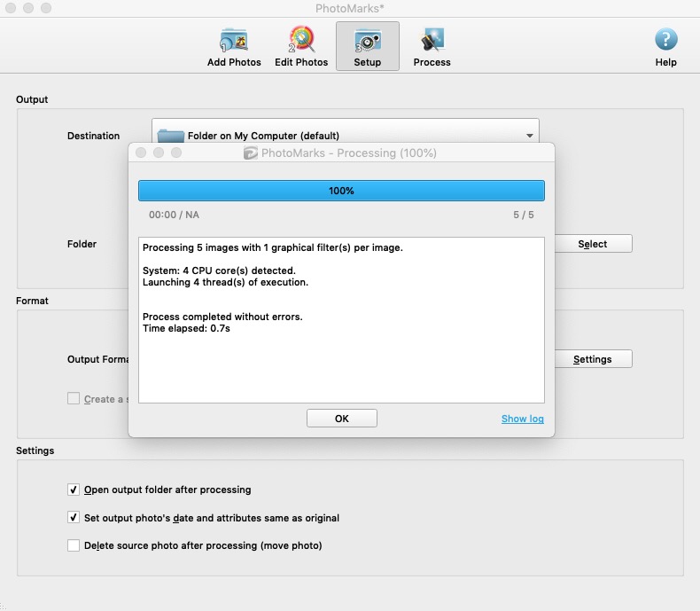Viewport: 700px width, 611px height.
Task: Click the Select folder button
Action: coord(593,244)
